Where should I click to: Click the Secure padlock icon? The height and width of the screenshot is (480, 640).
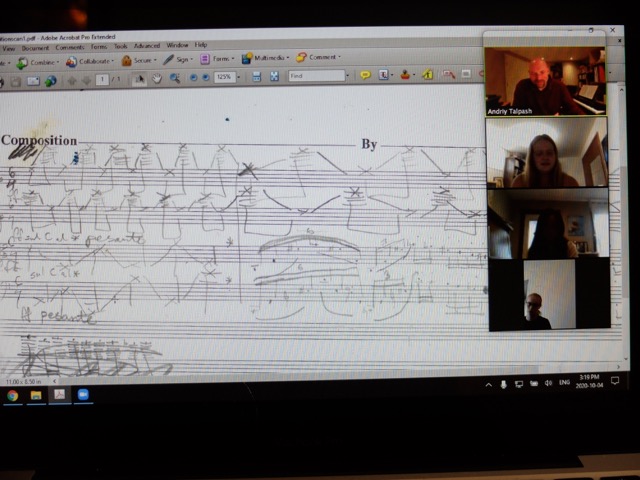[x=127, y=60]
